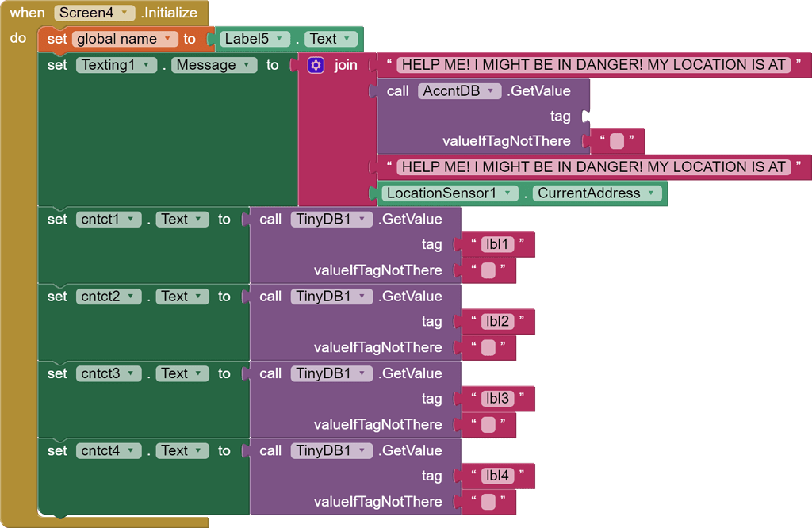The image size is (812, 528).
Task: Open the join block's blue mutator gear
Action: 315,64
